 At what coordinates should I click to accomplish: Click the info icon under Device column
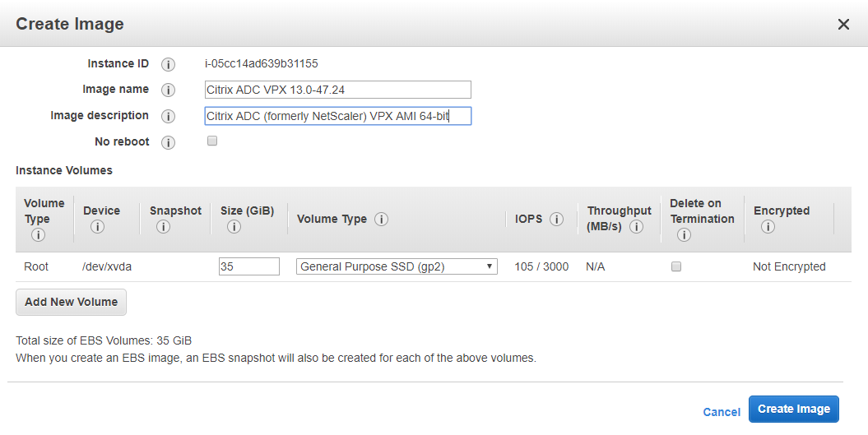(97, 227)
